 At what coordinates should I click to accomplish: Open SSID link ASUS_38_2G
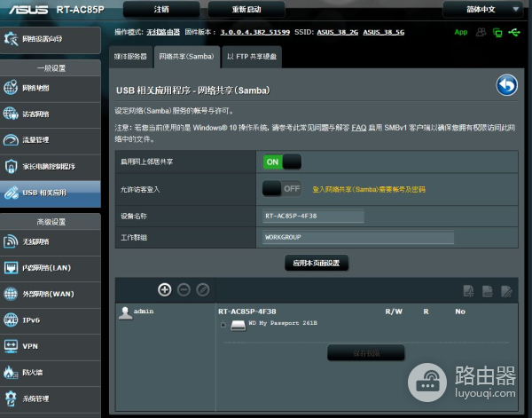click(338, 32)
